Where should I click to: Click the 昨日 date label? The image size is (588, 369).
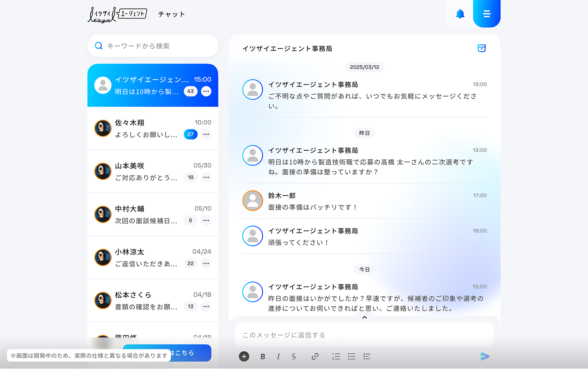pyautogui.click(x=364, y=133)
